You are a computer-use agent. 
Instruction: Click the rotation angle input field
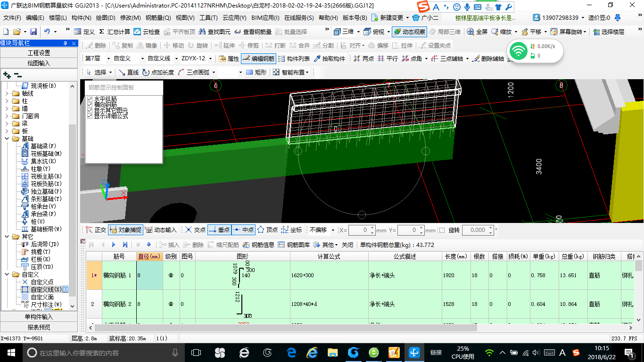pyautogui.click(x=477, y=230)
